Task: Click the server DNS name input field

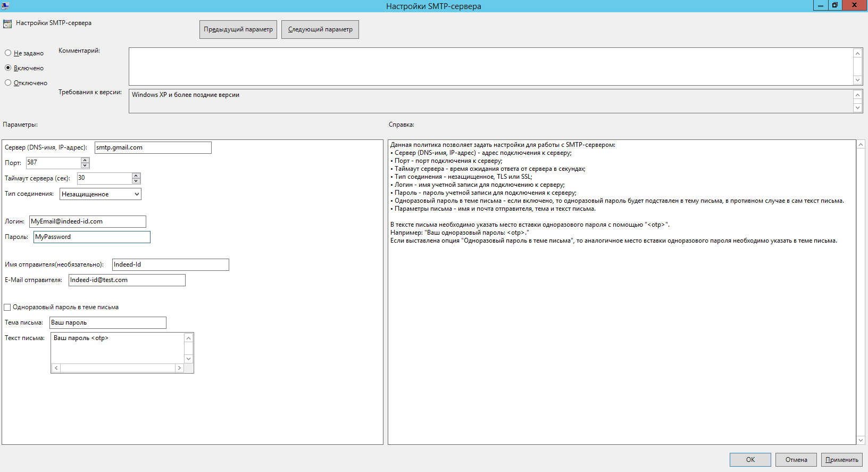Action: tap(153, 148)
